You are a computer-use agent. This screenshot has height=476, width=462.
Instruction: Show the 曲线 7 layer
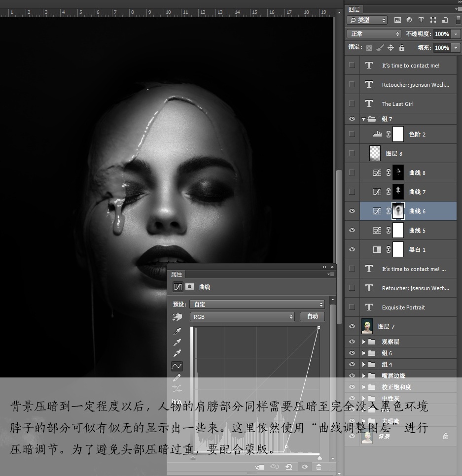[x=352, y=192]
